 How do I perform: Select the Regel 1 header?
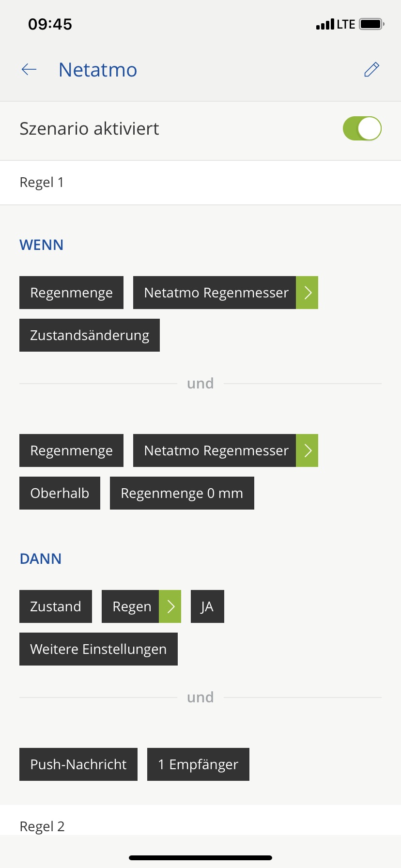(42, 183)
